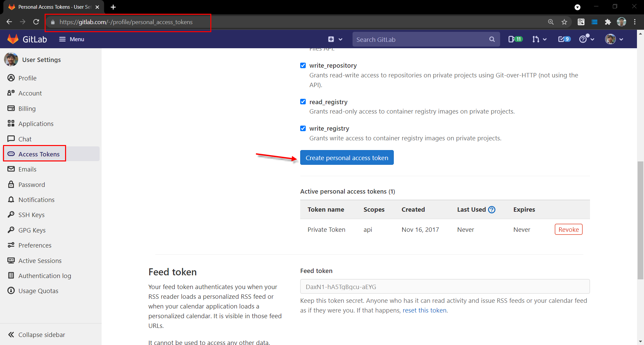Click the 'Expires' column header
Screen dimensions: 644x345
point(524,210)
